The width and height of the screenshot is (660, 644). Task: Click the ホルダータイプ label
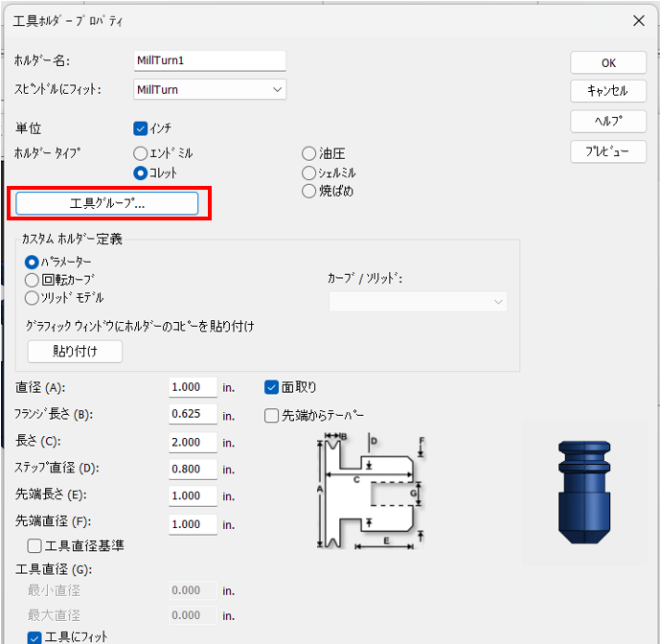pos(47,153)
